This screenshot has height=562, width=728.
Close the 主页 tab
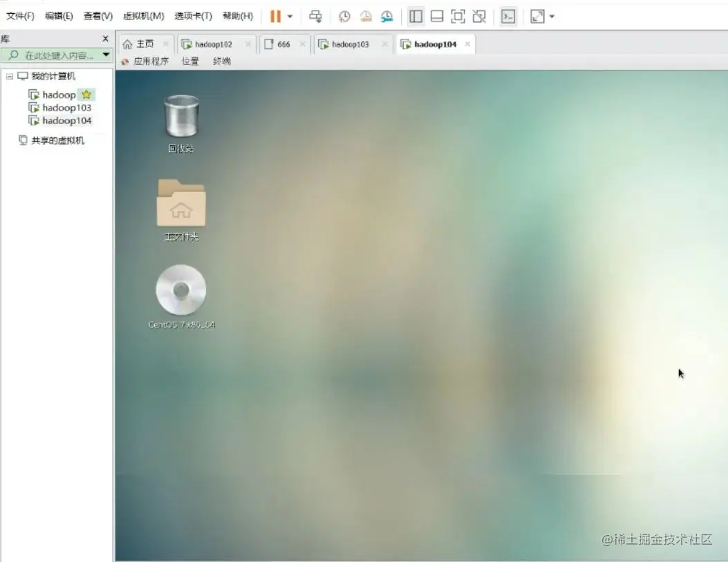(x=166, y=44)
